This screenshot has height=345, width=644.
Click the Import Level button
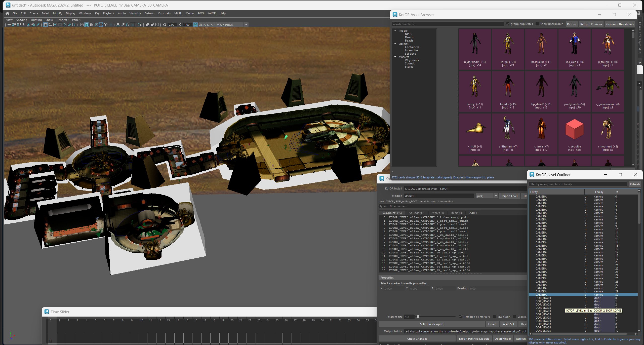tap(509, 196)
